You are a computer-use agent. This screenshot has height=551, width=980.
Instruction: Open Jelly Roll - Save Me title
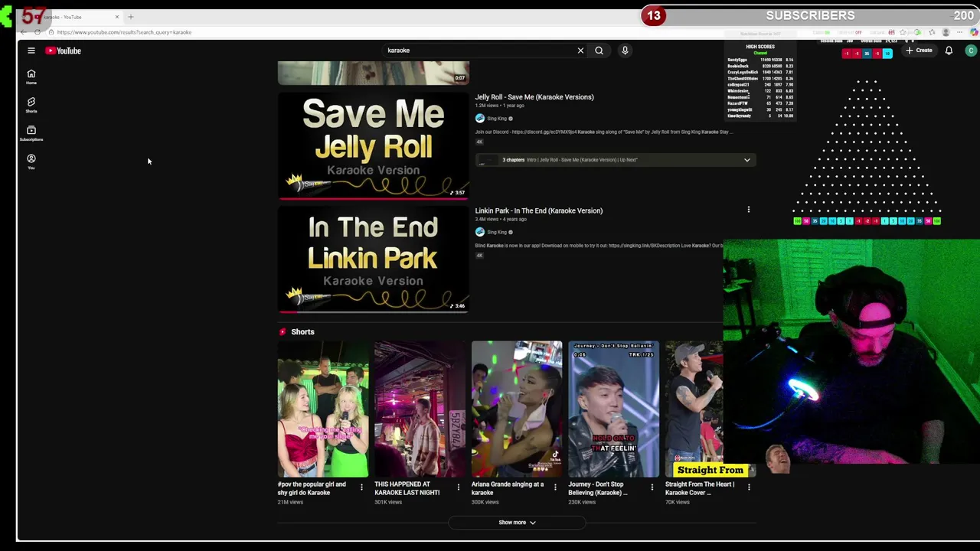pos(534,97)
